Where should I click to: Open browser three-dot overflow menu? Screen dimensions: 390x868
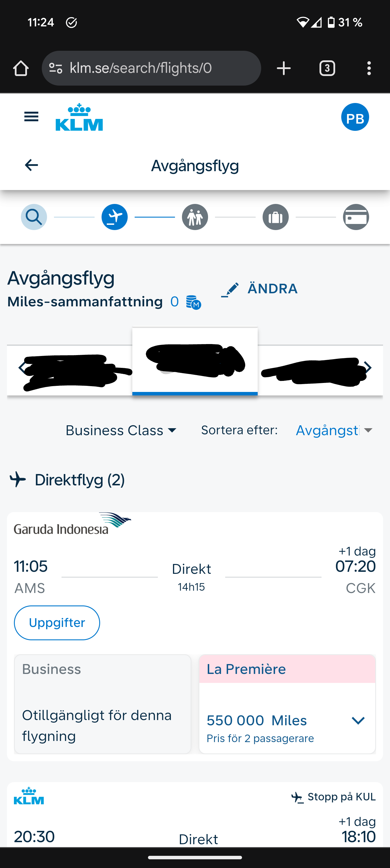coord(369,68)
